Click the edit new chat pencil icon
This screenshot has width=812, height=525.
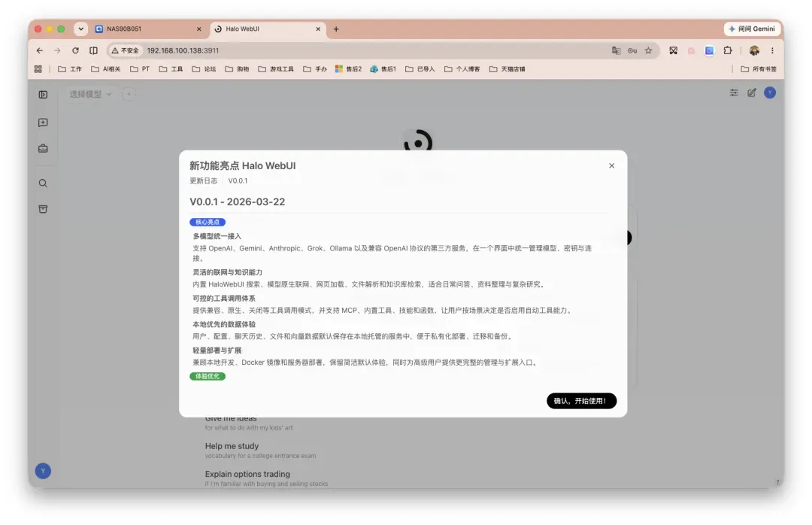point(751,93)
